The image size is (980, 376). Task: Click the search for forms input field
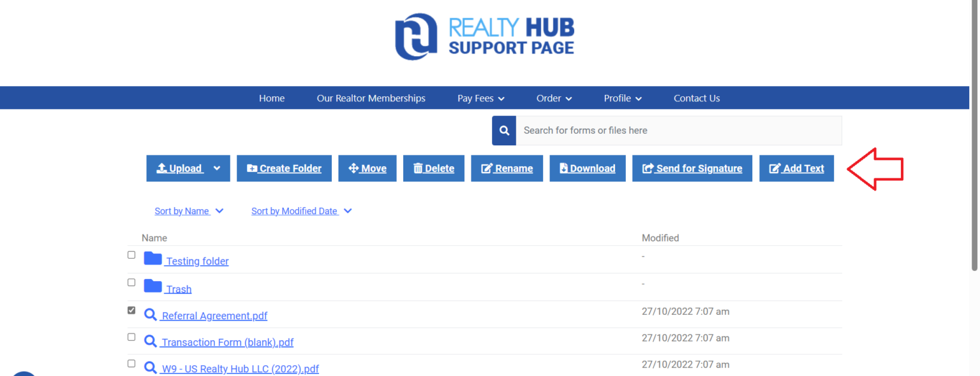pyautogui.click(x=679, y=131)
